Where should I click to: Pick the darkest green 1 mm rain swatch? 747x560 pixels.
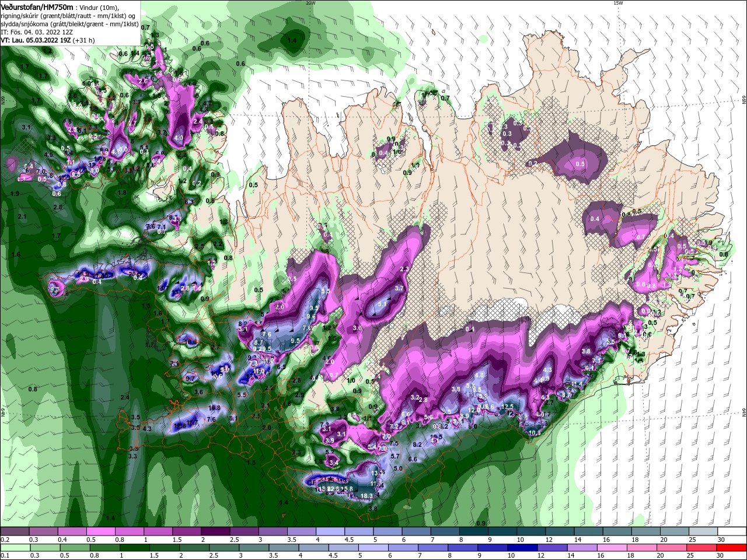(x=136, y=547)
